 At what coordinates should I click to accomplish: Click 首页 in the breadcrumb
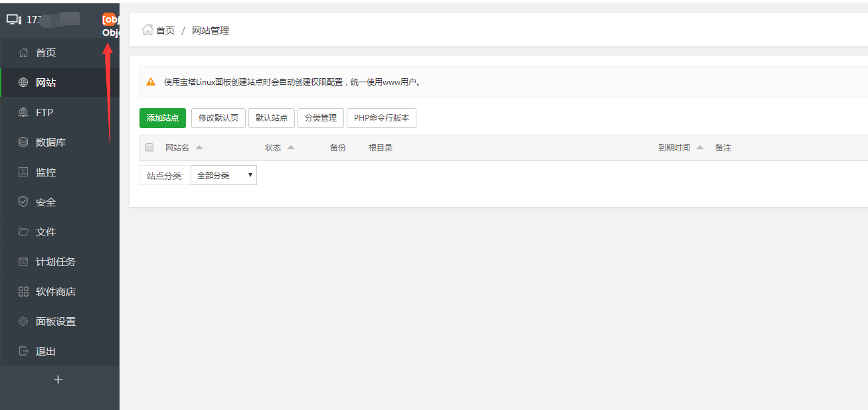click(165, 31)
